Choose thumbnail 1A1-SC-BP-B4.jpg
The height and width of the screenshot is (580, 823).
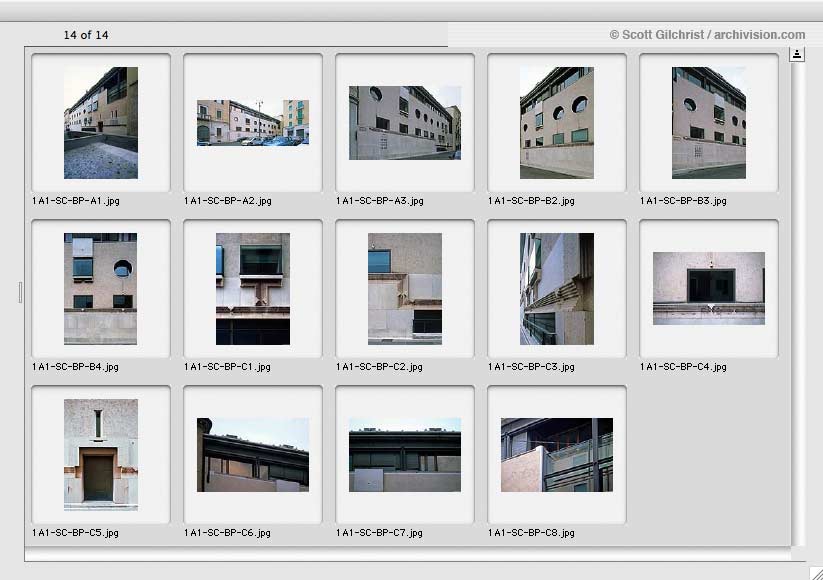tap(101, 289)
